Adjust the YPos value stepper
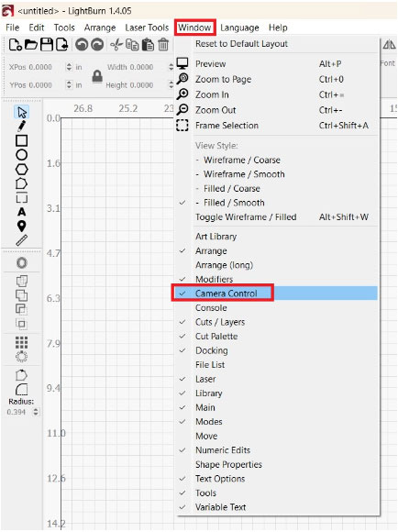This screenshot has width=398, height=532. point(69,84)
